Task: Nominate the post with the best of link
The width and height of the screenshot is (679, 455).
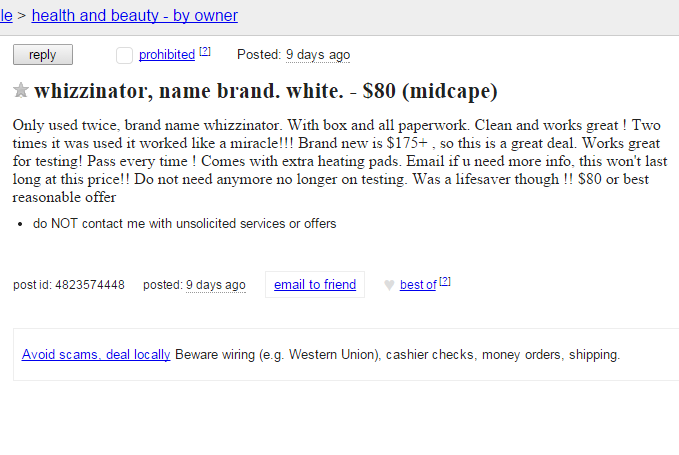Action: coord(418,285)
